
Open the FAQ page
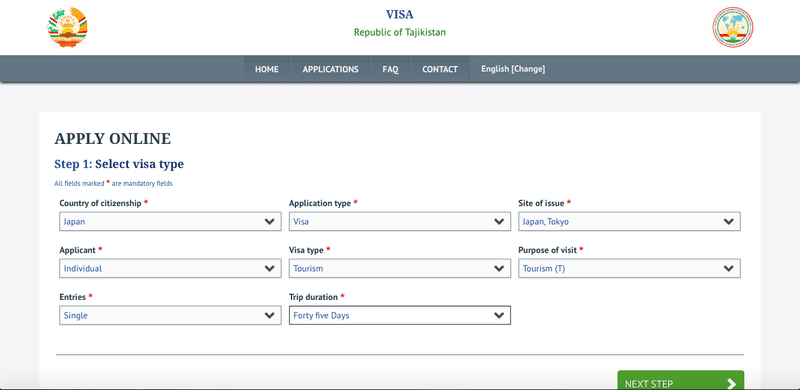pos(390,69)
